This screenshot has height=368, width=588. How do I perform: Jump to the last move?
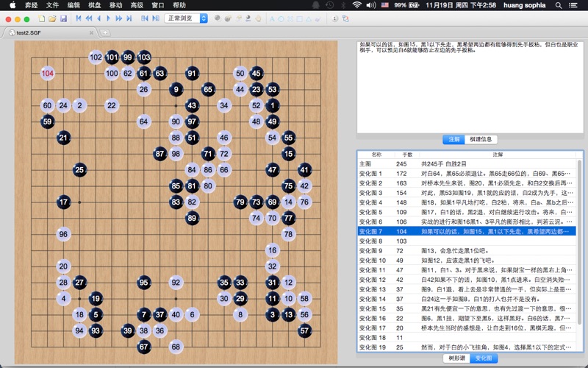pos(129,18)
